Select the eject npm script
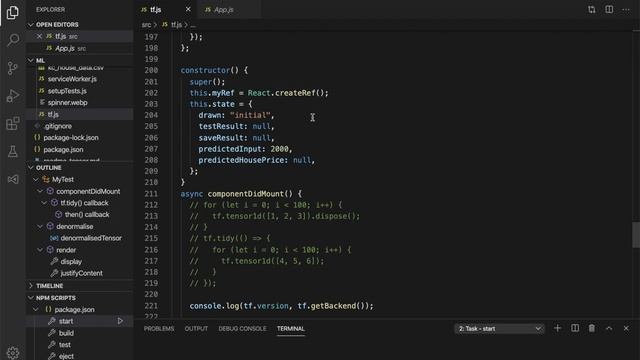The width and height of the screenshot is (640, 360). point(80,356)
